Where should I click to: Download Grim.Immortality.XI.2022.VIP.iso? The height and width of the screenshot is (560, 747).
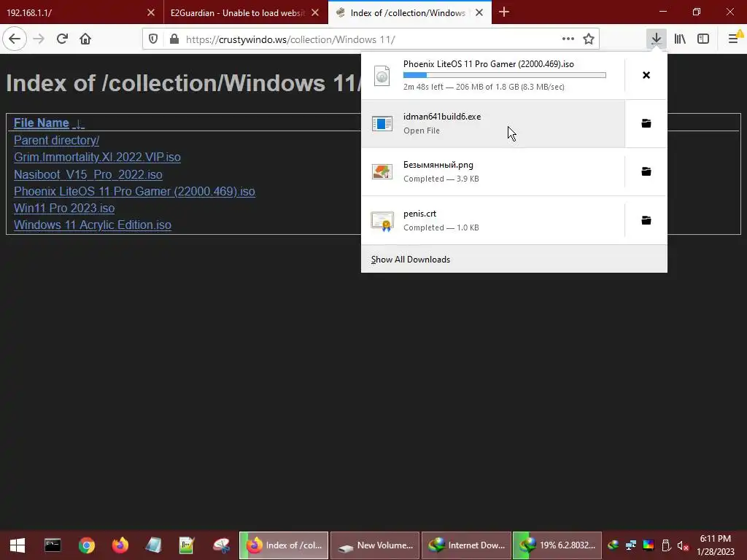(97, 157)
